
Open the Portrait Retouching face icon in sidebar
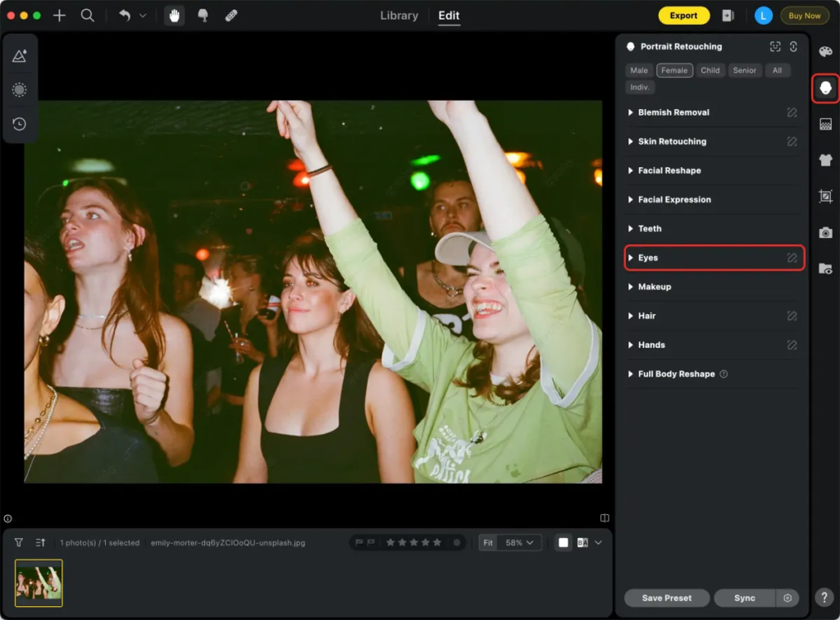825,88
